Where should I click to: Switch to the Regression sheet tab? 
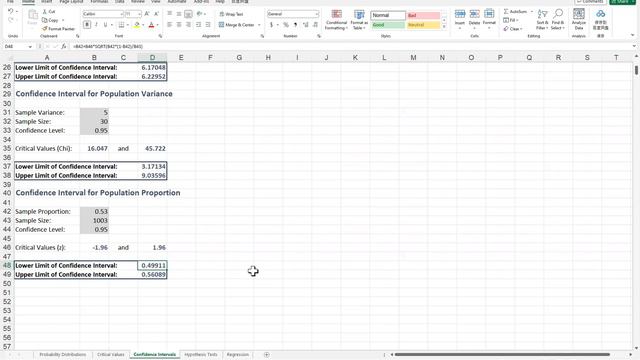click(x=238, y=355)
